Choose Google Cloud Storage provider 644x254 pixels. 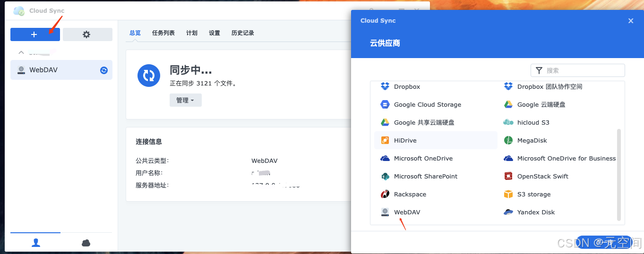436,105
